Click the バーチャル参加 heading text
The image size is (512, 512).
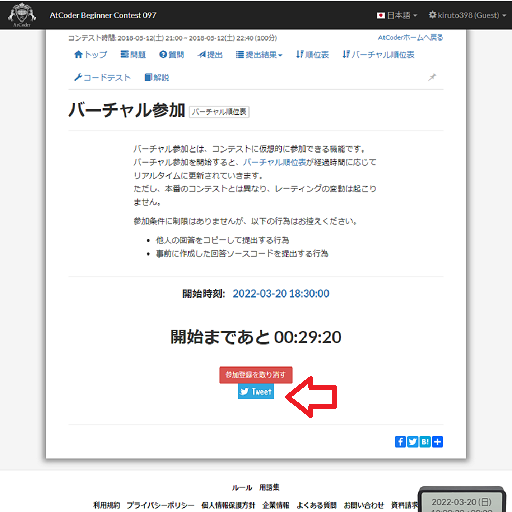pos(127,110)
